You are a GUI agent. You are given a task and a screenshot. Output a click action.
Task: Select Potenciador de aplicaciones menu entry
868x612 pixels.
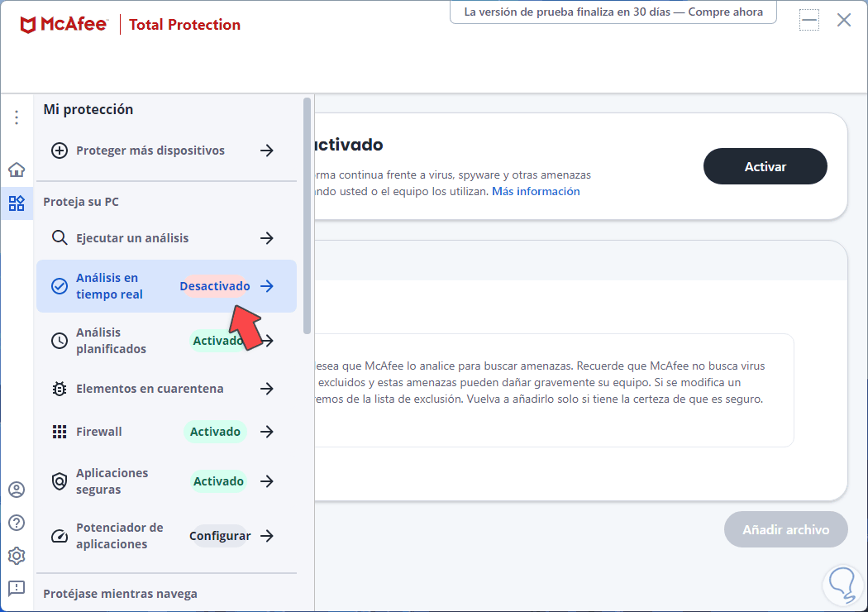point(167,536)
